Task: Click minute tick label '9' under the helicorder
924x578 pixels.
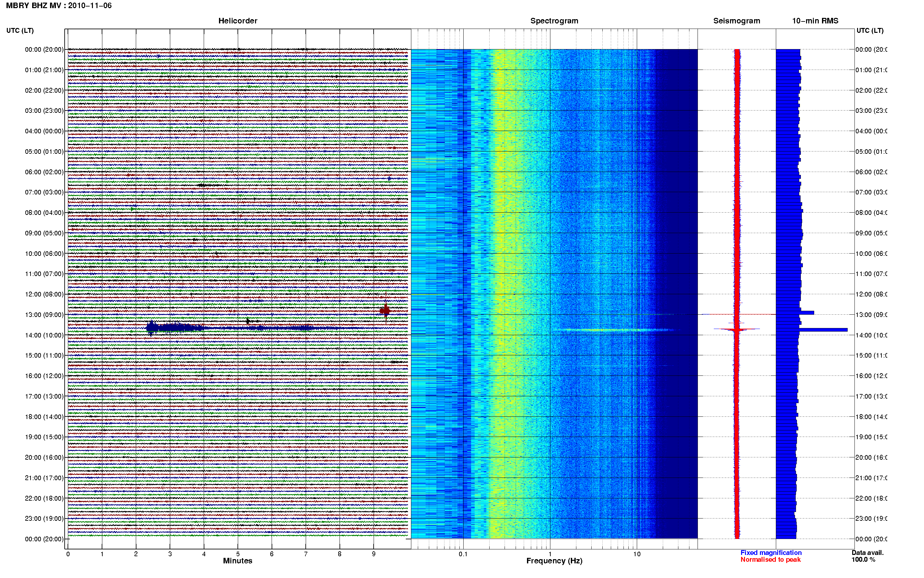Action: click(x=374, y=554)
